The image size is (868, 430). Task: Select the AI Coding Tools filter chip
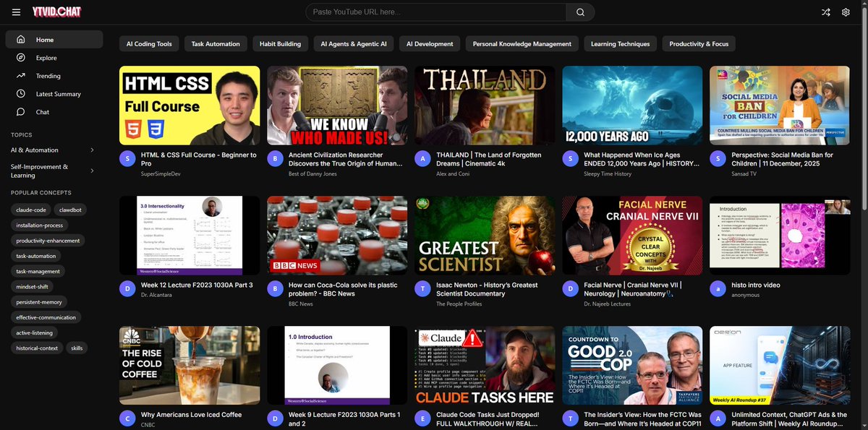[149, 43]
